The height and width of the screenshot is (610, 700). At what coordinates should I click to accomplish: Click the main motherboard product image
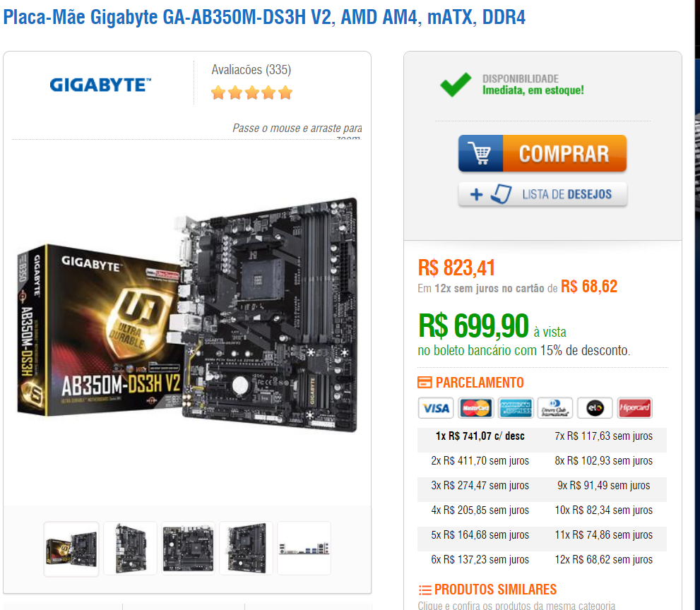(x=187, y=315)
